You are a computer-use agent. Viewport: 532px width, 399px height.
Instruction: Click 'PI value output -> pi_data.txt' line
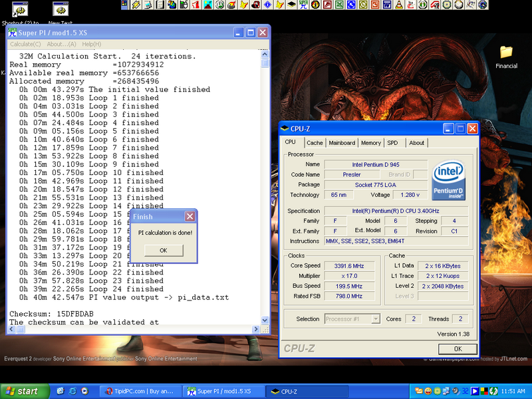click(124, 297)
